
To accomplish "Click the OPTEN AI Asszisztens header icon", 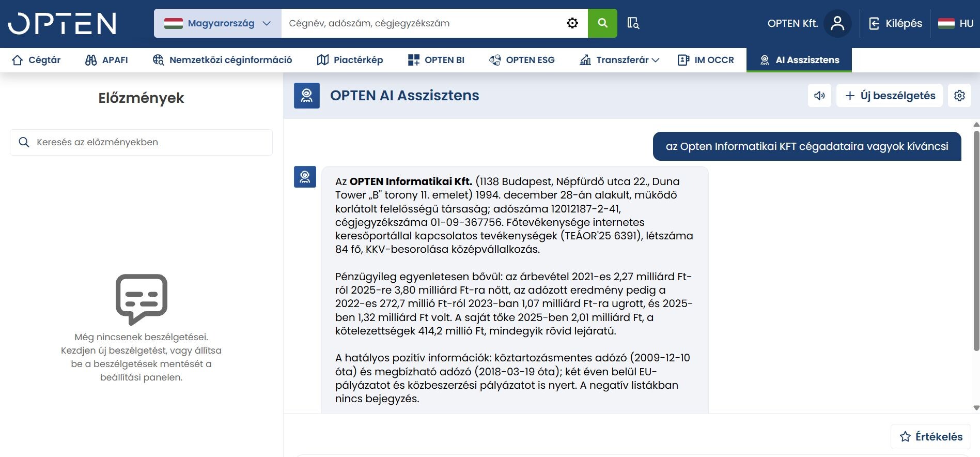I will pyautogui.click(x=307, y=96).
